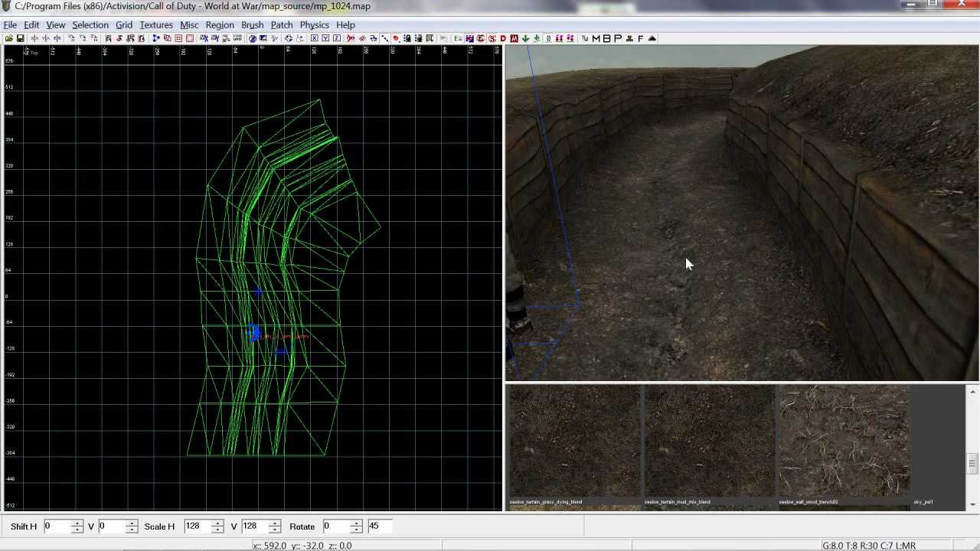Click the Scale V field showing 128
The image size is (980, 551).
point(254,527)
